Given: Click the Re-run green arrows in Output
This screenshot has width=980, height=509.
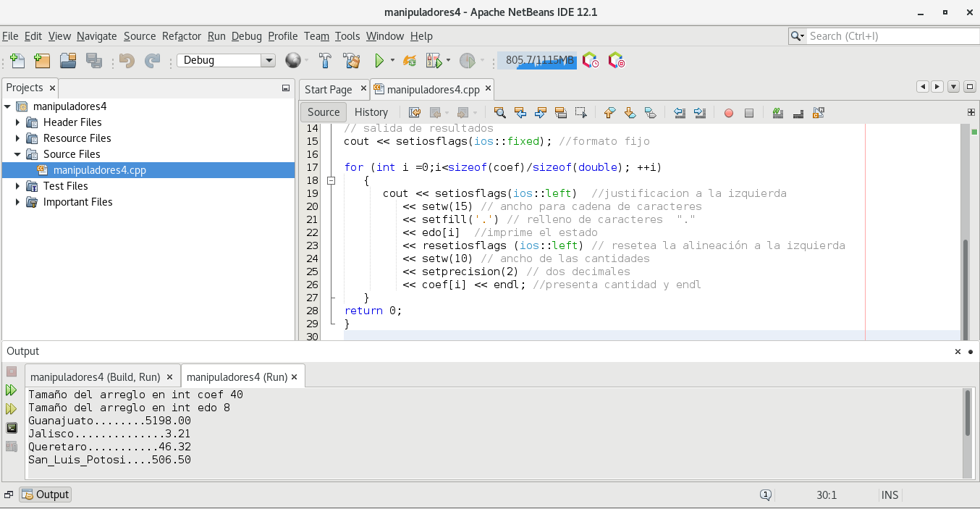Looking at the screenshot, I should [12, 390].
